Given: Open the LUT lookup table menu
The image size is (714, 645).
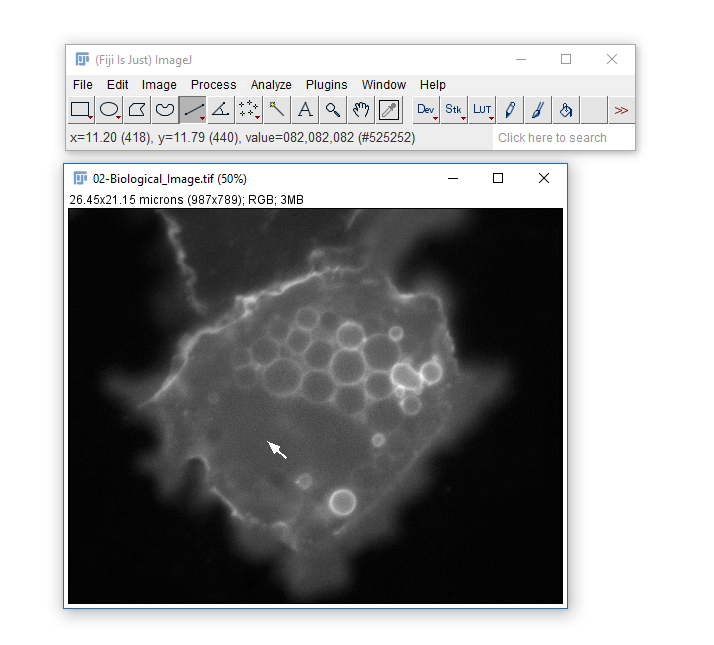Looking at the screenshot, I should point(482,109).
